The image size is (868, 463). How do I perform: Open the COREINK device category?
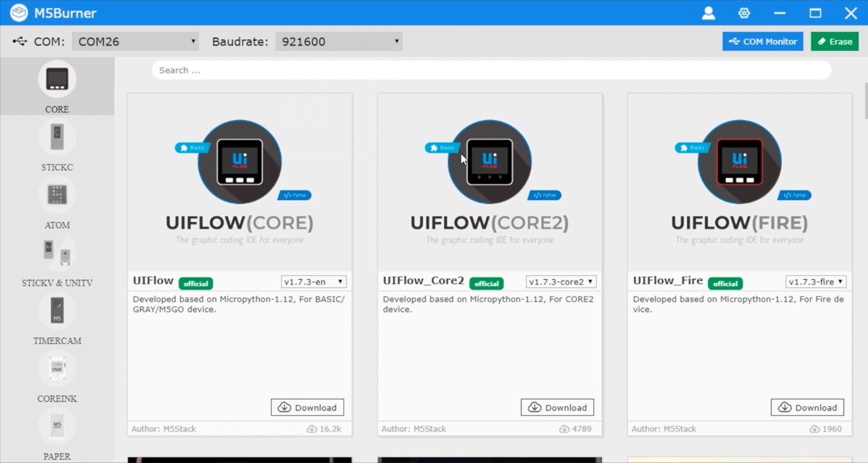click(57, 369)
